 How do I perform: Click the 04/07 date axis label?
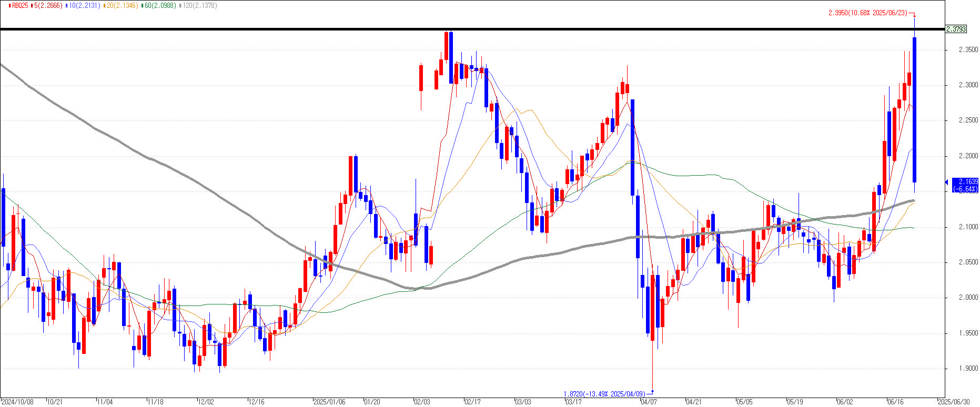pyautogui.click(x=649, y=402)
